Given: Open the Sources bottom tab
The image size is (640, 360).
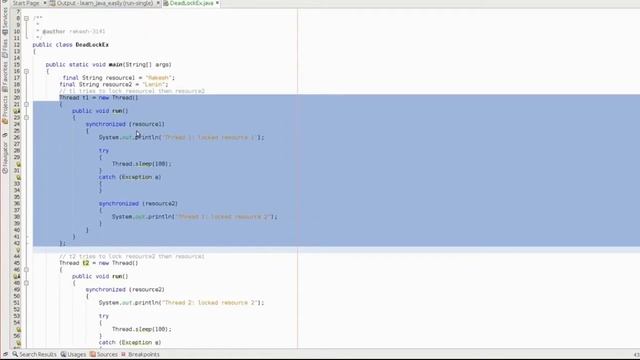Looking at the screenshot, I should tap(104, 354).
